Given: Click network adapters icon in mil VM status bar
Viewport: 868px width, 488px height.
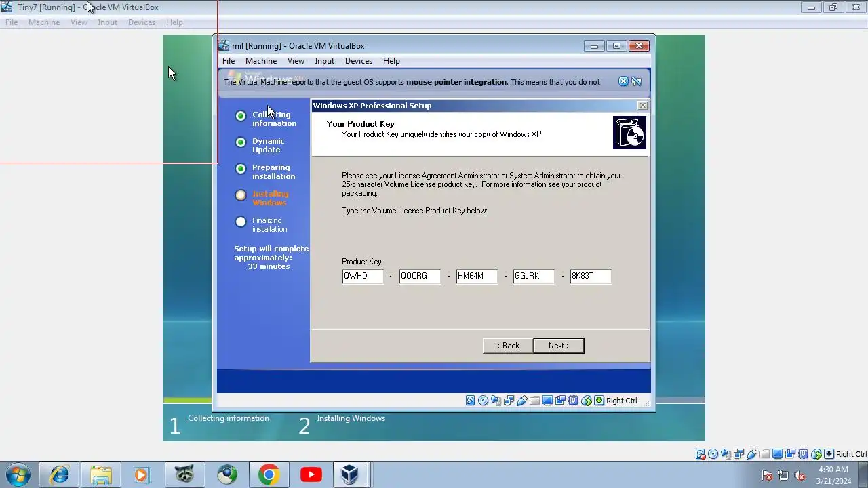Looking at the screenshot, I should coord(509,401).
